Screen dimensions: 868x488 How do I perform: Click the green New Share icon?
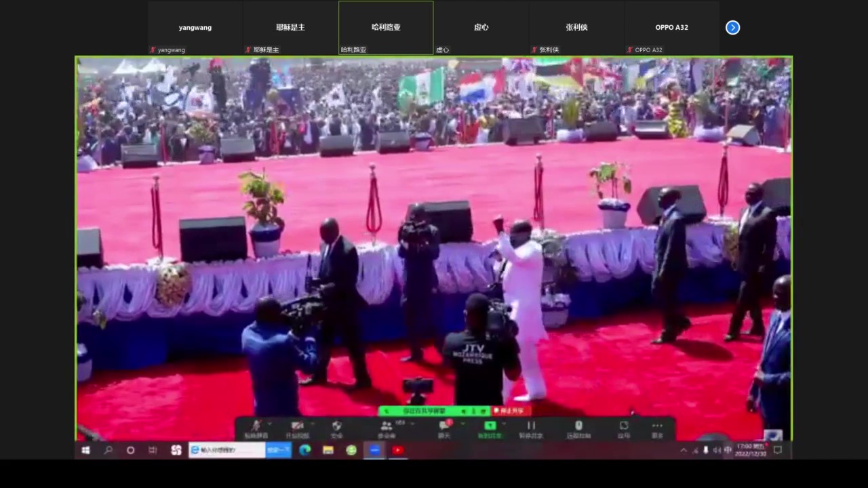[x=490, y=427]
